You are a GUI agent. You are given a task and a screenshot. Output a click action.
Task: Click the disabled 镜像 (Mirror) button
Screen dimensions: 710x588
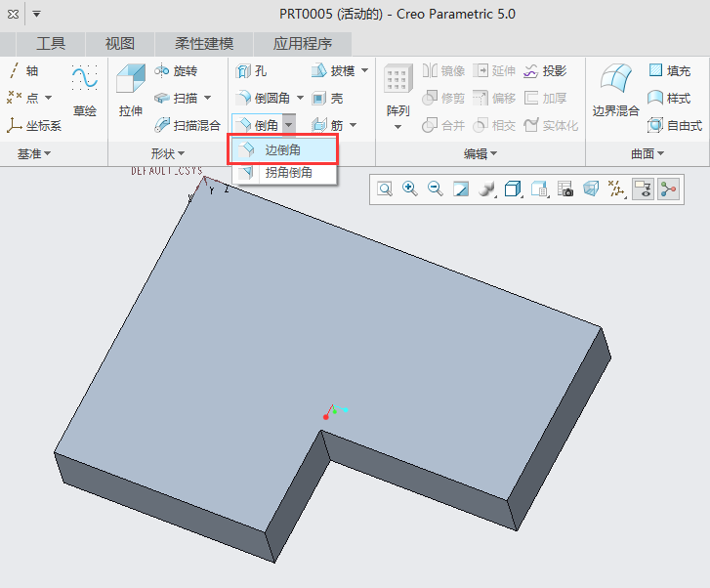click(443, 70)
